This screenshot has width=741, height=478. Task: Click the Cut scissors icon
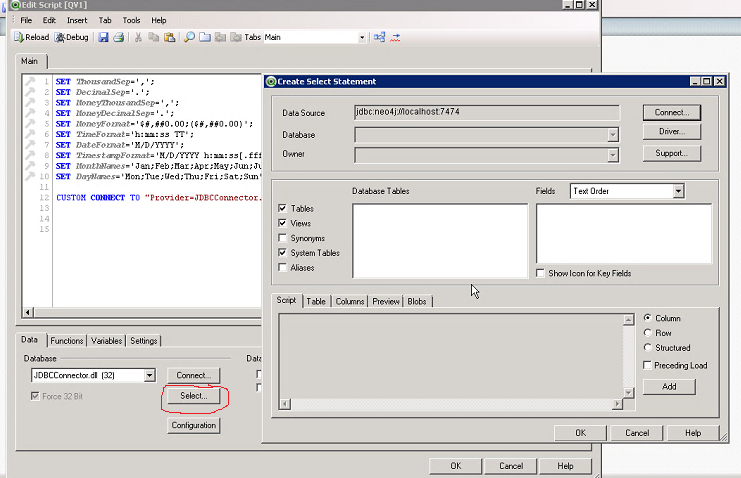click(x=138, y=38)
